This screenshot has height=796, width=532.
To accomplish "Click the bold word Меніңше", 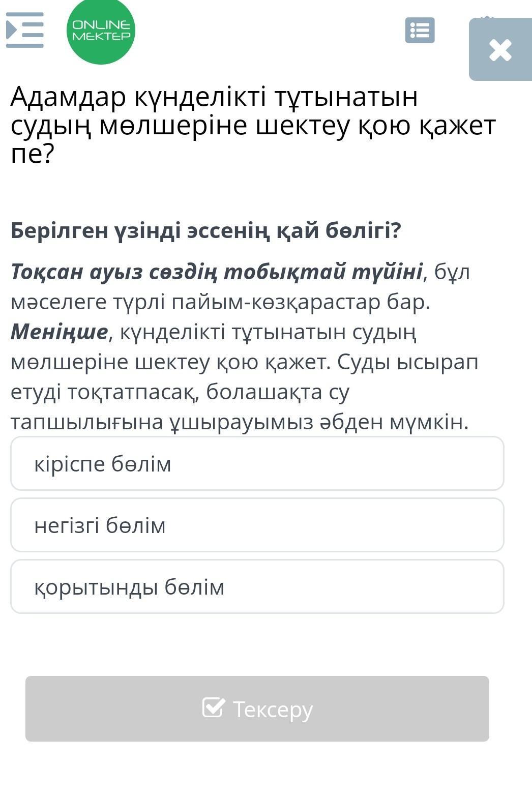I will point(60,332).
